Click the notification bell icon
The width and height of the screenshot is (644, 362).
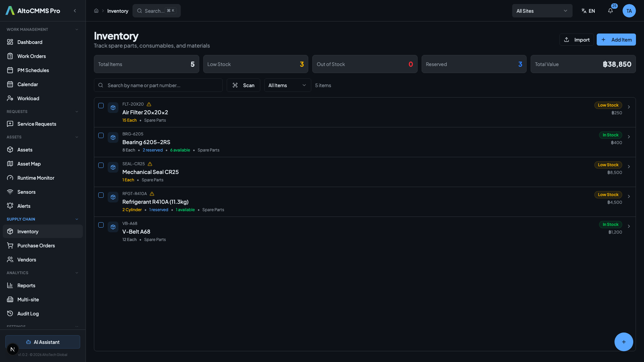(x=610, y=11)
